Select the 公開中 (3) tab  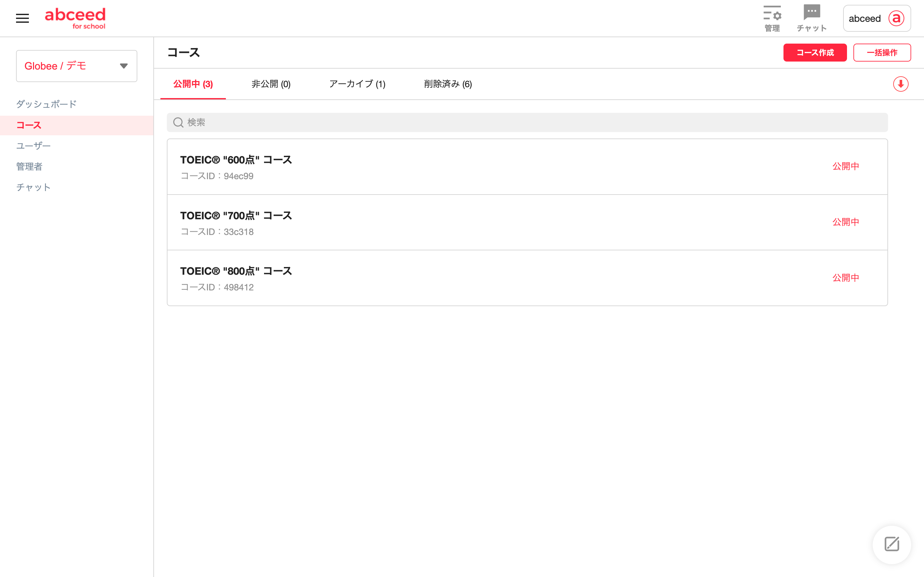(193, 84)
